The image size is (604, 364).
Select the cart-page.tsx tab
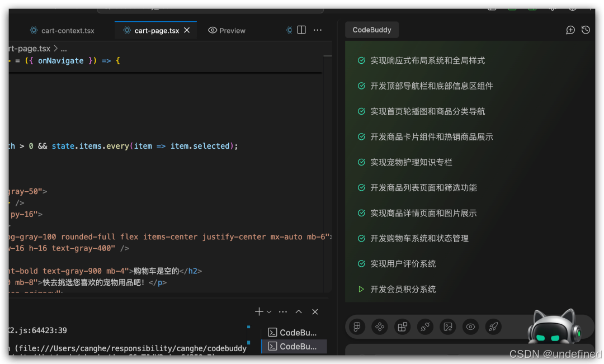coord(157,30)
